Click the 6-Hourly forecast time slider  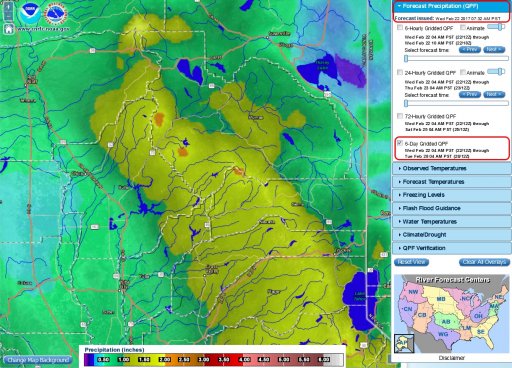[456, 58]
